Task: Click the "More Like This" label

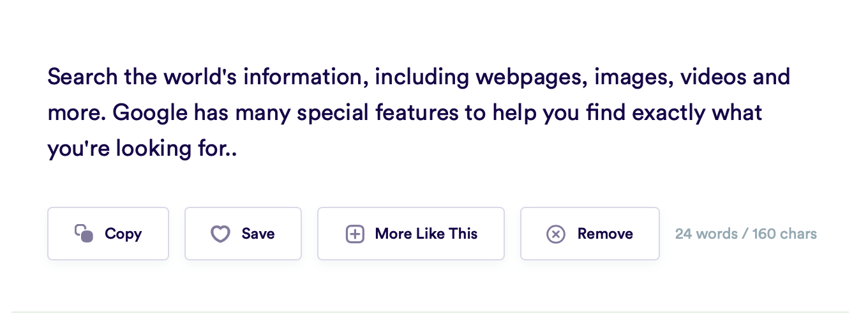Action: tap(426, 234)
